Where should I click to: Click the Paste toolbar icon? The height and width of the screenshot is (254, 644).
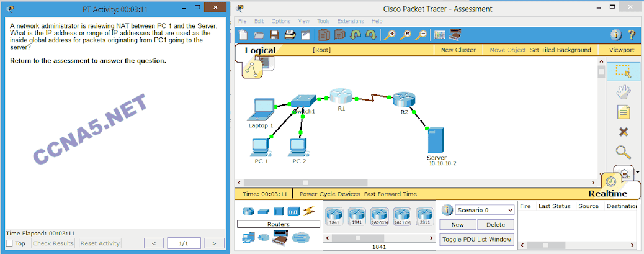[339, 35]
